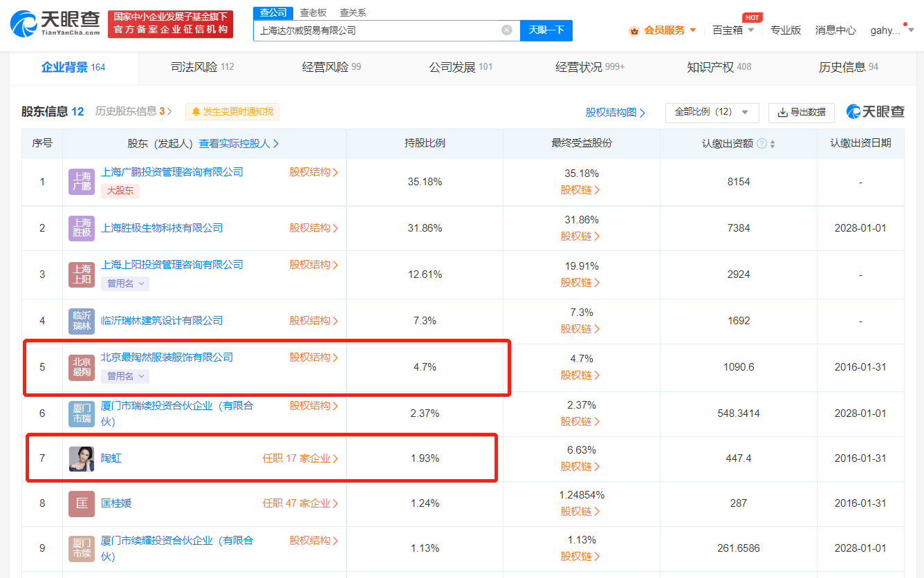
Task: Open 股权结构图 link
Action: [616, 112]
